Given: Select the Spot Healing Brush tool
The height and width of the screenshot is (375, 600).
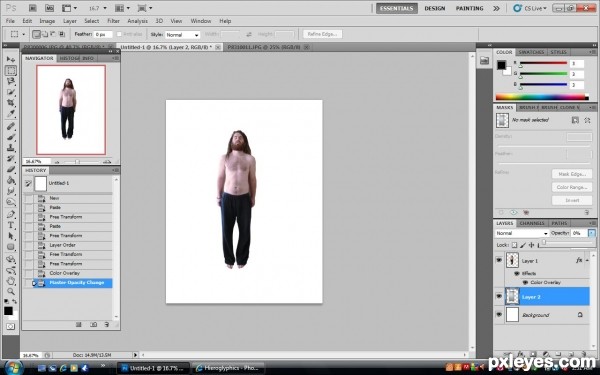Looking at the screenshot, I should 11,127.
